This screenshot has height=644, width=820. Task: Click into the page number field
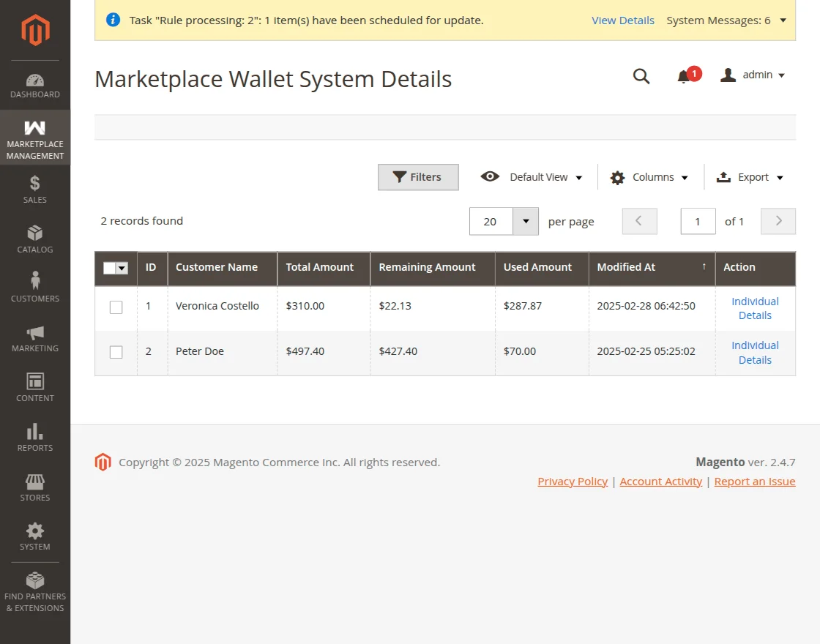697,221
